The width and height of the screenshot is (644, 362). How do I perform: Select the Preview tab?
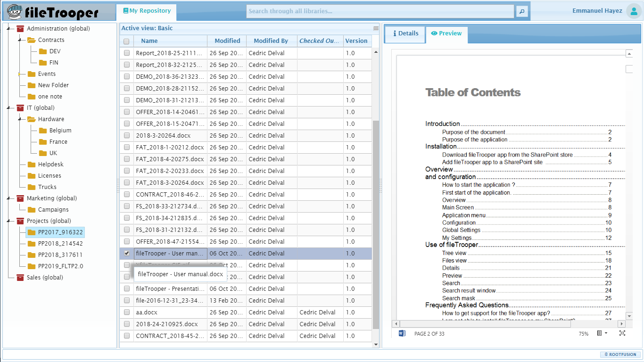447,34
